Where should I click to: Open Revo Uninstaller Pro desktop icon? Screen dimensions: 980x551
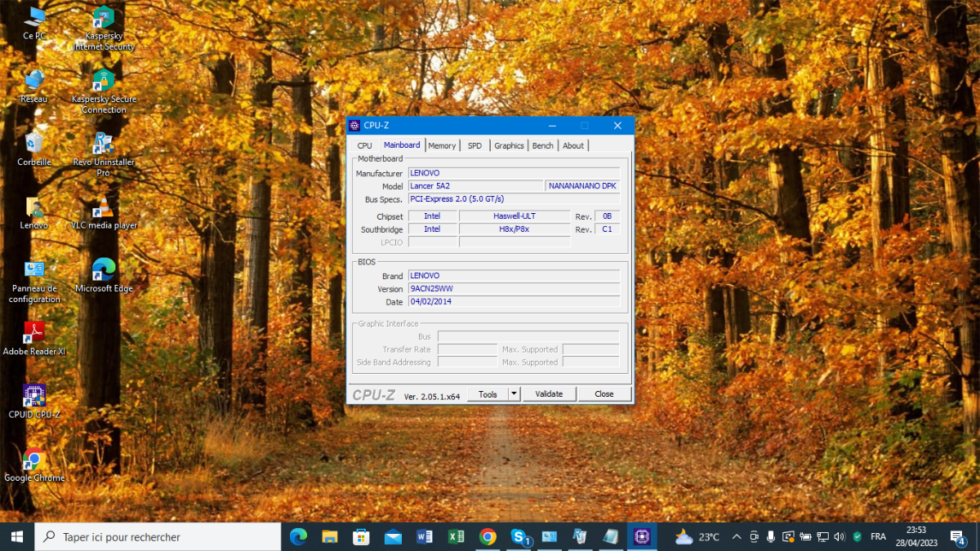[x=104, y=144]
